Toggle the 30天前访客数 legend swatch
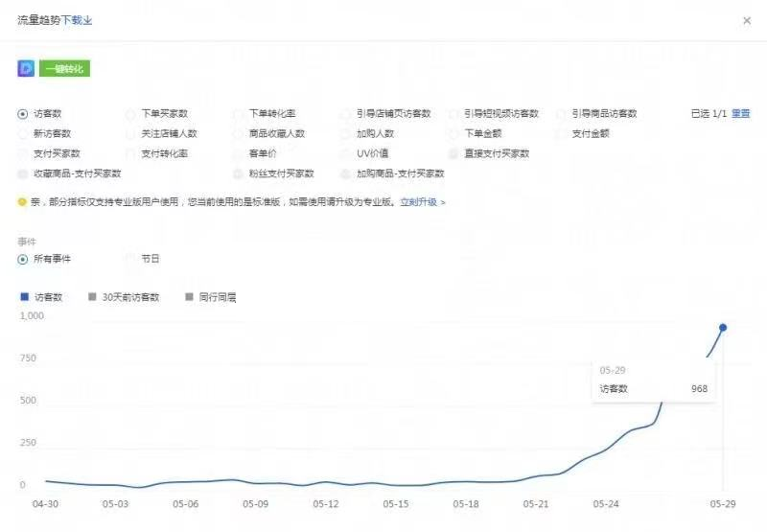Screen dimensions: 767x532 (x=92, y=297)
